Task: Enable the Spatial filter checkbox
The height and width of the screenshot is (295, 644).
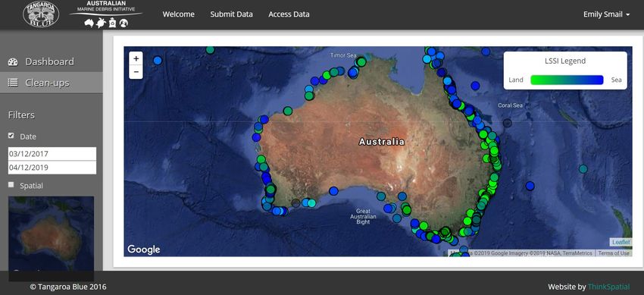Action: pyautogui.click(x=11, y=185)
